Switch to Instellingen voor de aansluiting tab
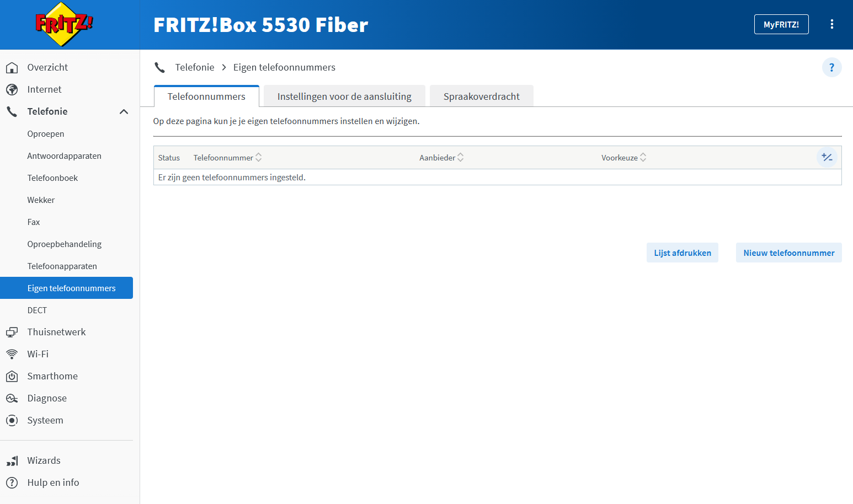Screen dimensions: 853x504 [344, 96]
